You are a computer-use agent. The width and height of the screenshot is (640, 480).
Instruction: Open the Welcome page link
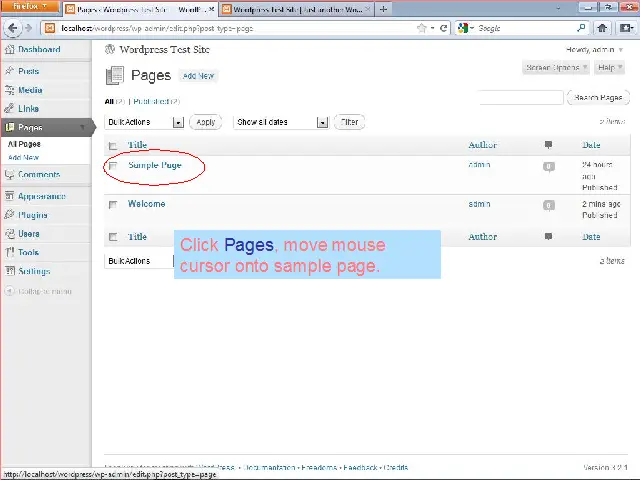147,204
